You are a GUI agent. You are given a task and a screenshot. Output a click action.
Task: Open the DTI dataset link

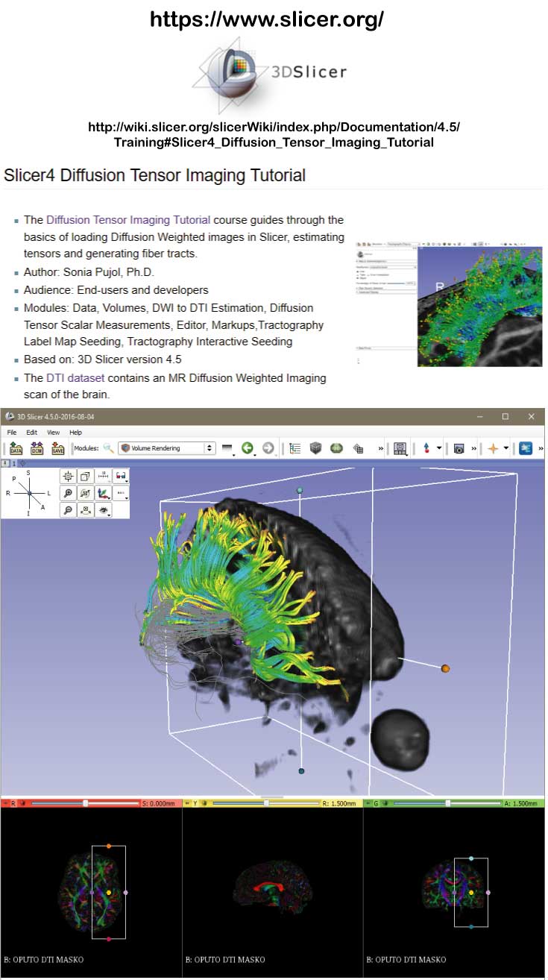75,378
